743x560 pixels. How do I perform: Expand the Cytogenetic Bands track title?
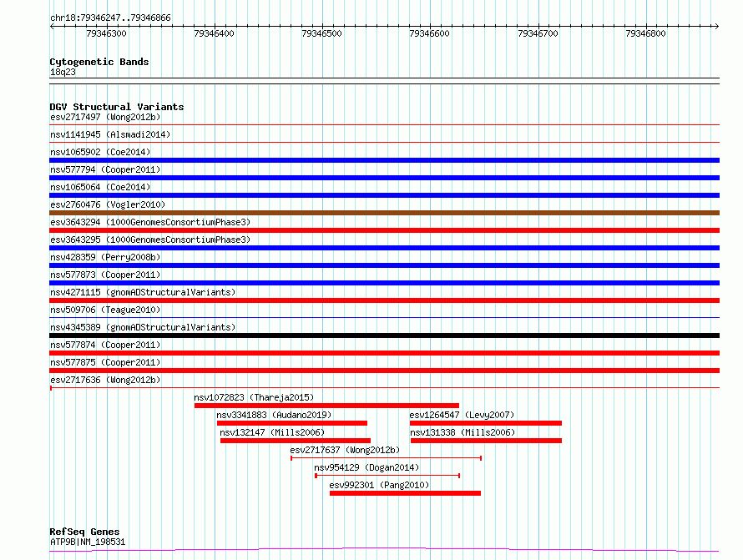click(99, 62)
